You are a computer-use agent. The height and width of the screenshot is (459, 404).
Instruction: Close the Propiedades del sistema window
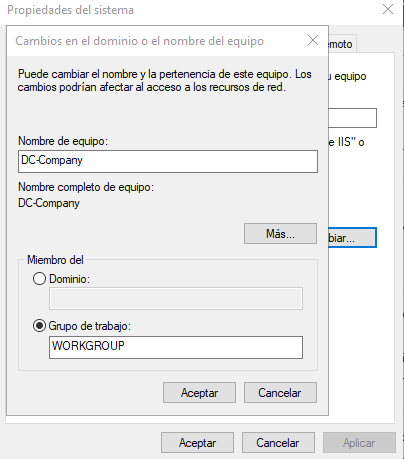388,9
